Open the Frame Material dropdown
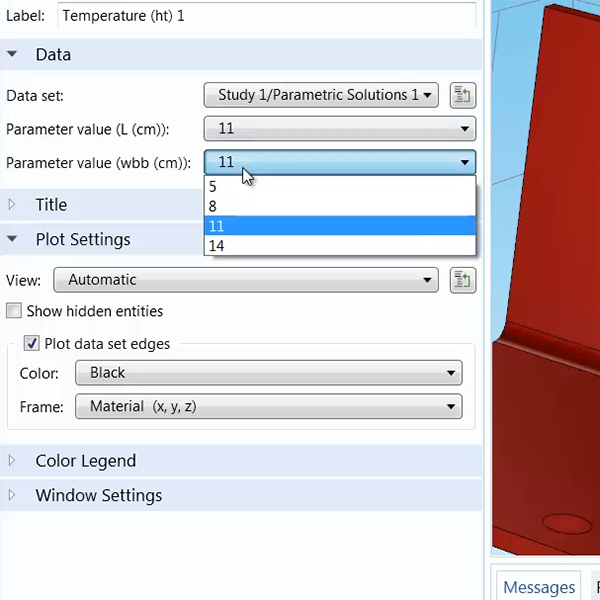 269,407
